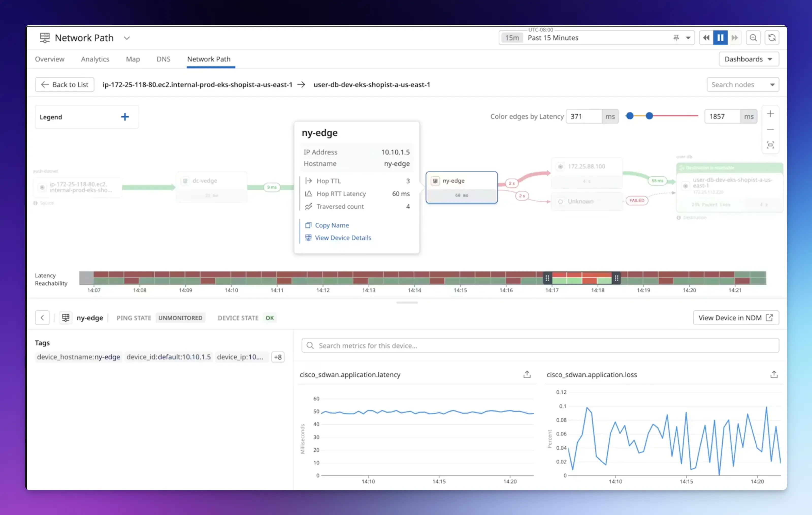This screenshot has height=515, width=812.
Task: Click the fast-forward time navigation icon
Action: click(x=735, y=38)
